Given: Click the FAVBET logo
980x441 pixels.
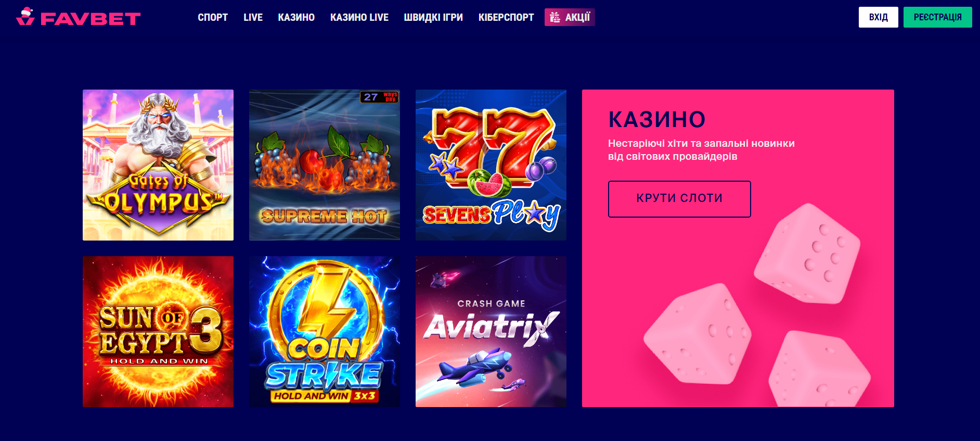Looking at the screenshot, I should point(78,17).
